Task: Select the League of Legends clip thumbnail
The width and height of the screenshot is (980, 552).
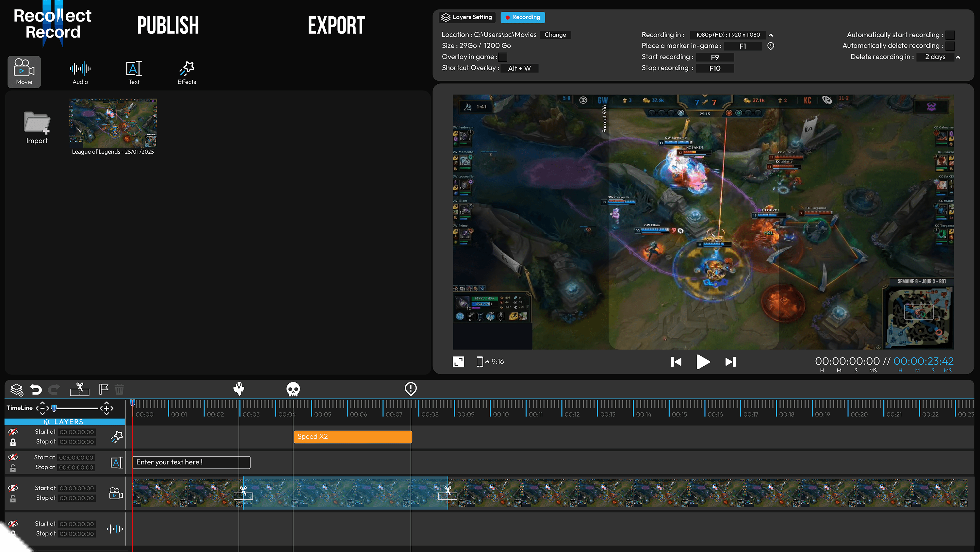Action: tap(113, 123)
